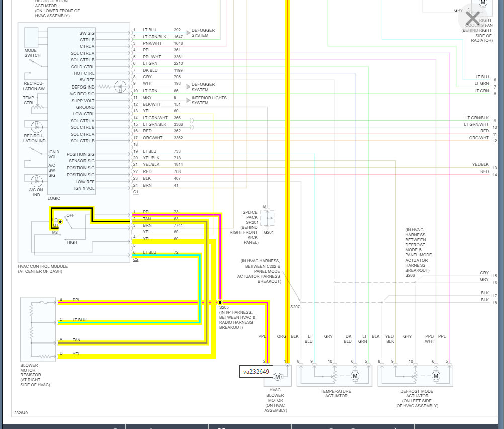
Task: Click the IGN 3 VOL label
Action: point(54,154)
